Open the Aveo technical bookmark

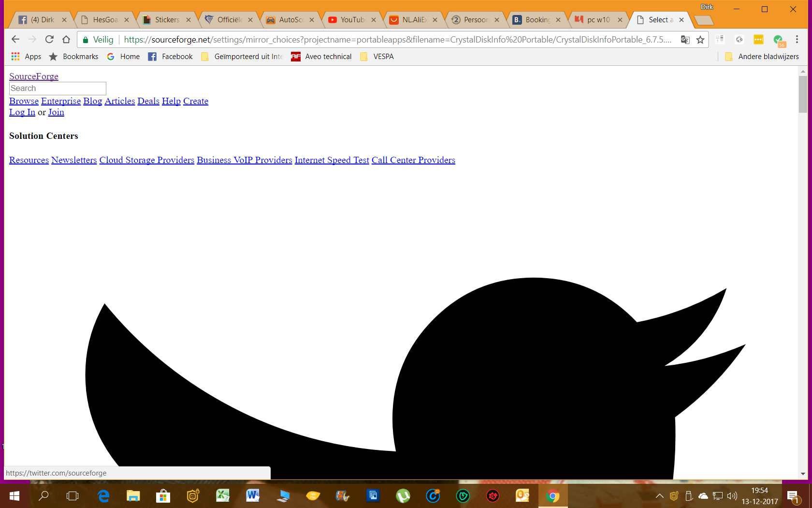tap(321, 57)
